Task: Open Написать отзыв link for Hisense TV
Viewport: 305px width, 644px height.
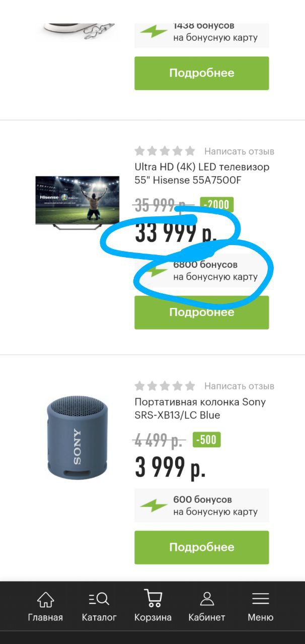Action: [239, 151]
